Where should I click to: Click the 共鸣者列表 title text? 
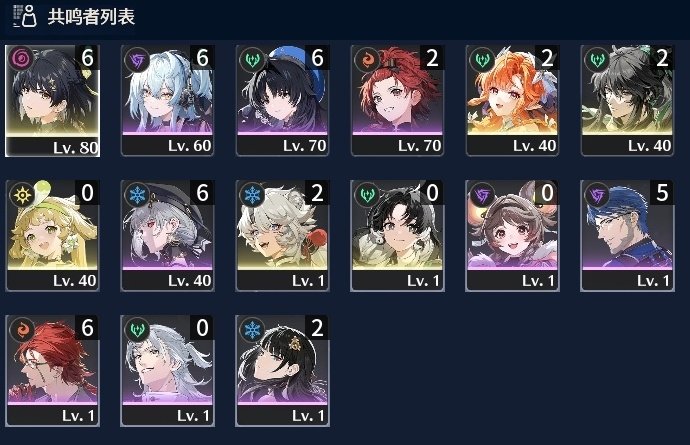coord(91,17)
